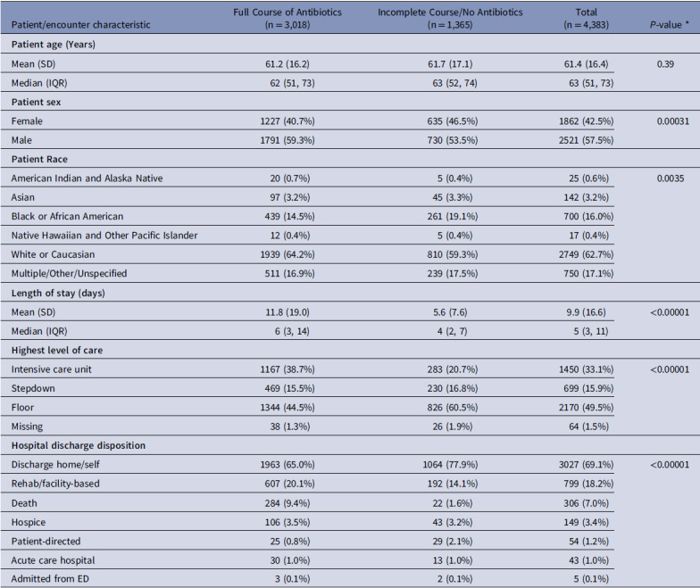Select the Admitted from ED row label

coord(50,578)
